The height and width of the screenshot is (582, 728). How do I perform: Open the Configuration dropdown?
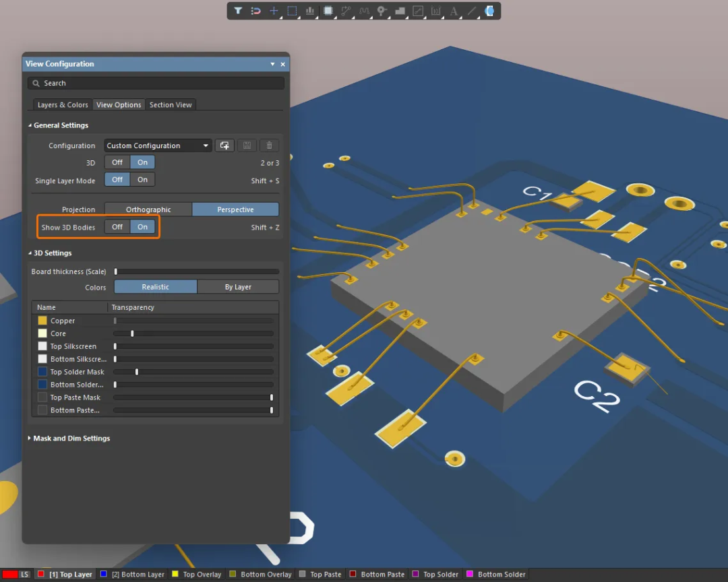158,145
